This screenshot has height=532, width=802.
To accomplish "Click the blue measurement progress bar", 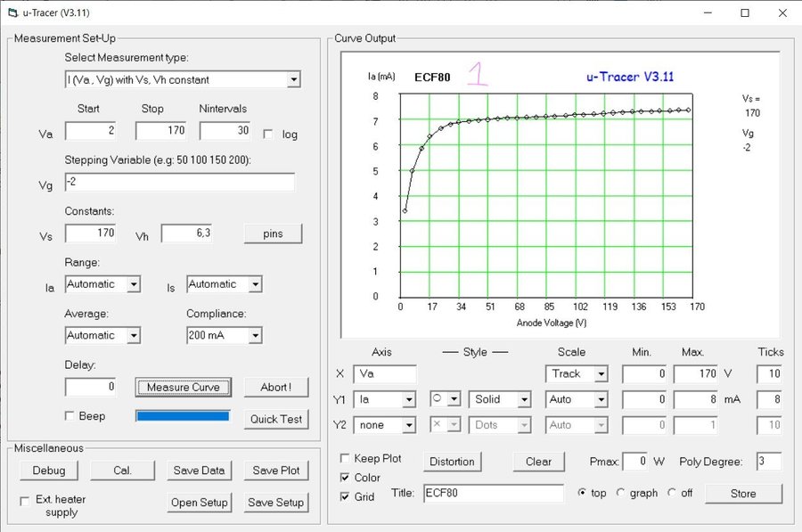I will pos(183,416).
